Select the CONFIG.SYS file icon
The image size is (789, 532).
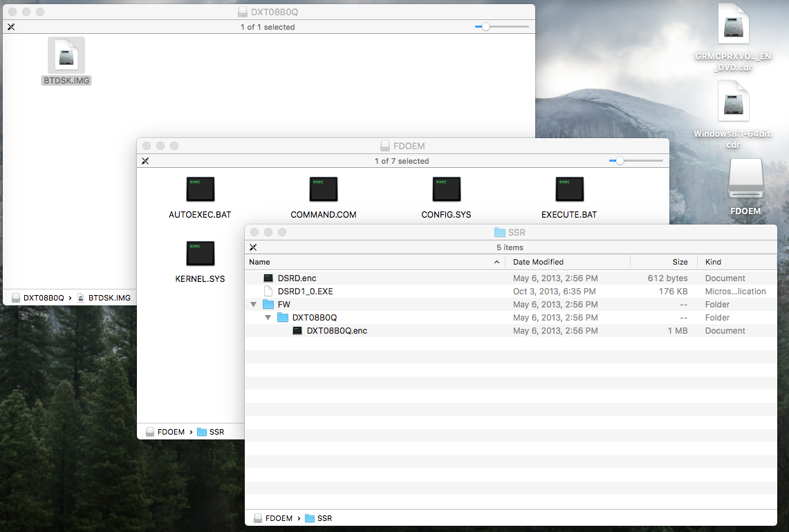click(446, 189)
